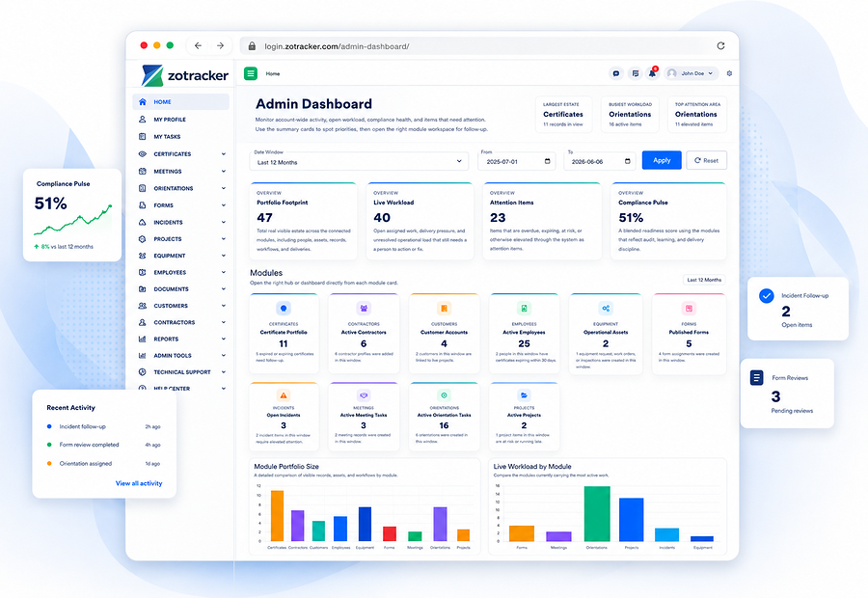Image resolution: width=868 pixels, height=598 pixels.
Task: Click the Orientations module card icon
Action: [444, 395]
